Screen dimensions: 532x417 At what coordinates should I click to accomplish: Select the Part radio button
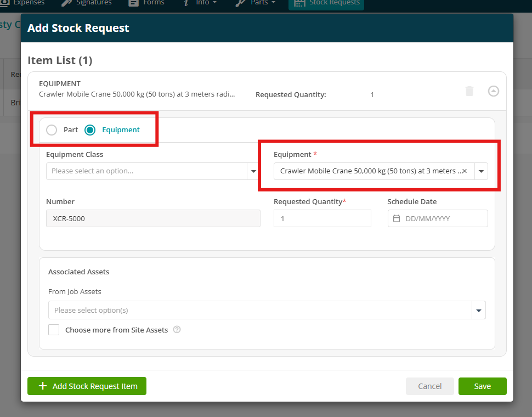(52, 130)
